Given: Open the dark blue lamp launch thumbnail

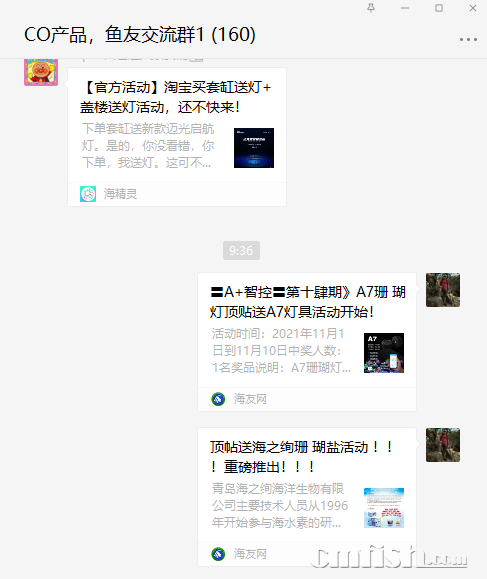Looking at the screenshot, I should 254,148.
